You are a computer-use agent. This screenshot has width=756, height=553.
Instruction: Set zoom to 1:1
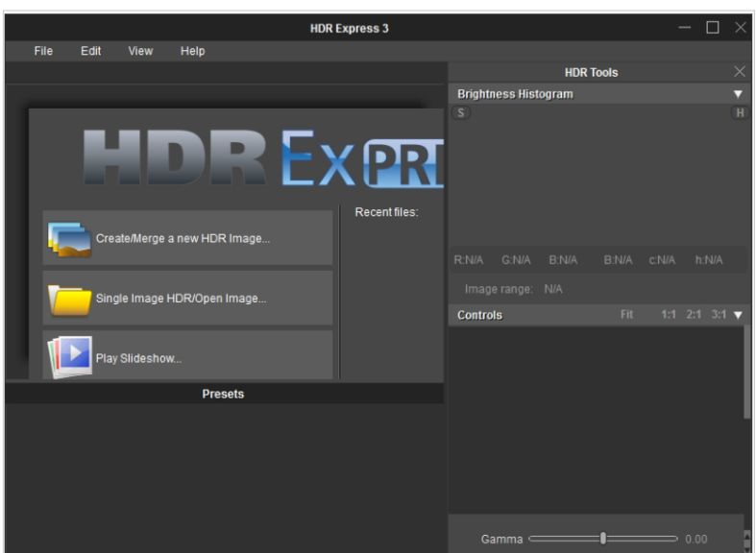pyautogui.click(x=669, y=315)
